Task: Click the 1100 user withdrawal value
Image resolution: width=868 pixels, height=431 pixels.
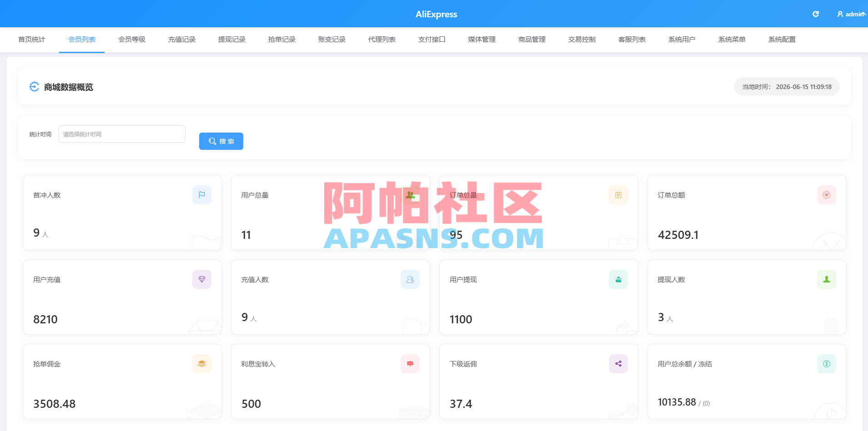Action: (461, 319)
